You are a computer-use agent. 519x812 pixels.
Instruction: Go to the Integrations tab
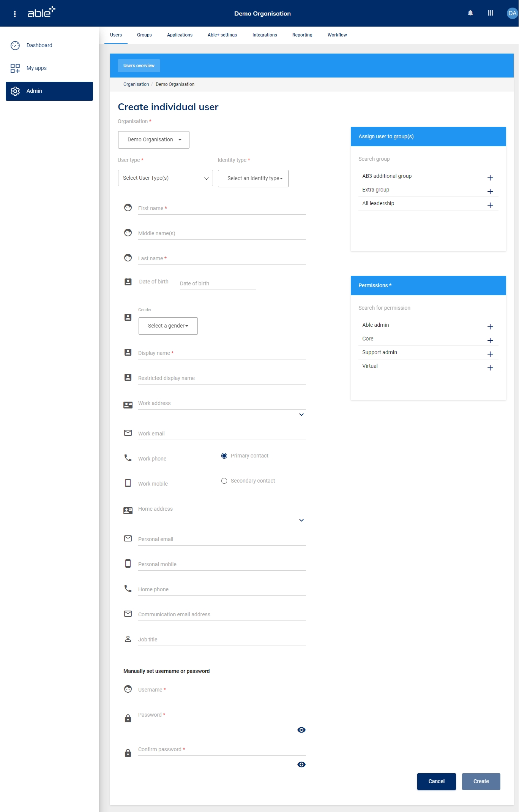pos(265,35)
